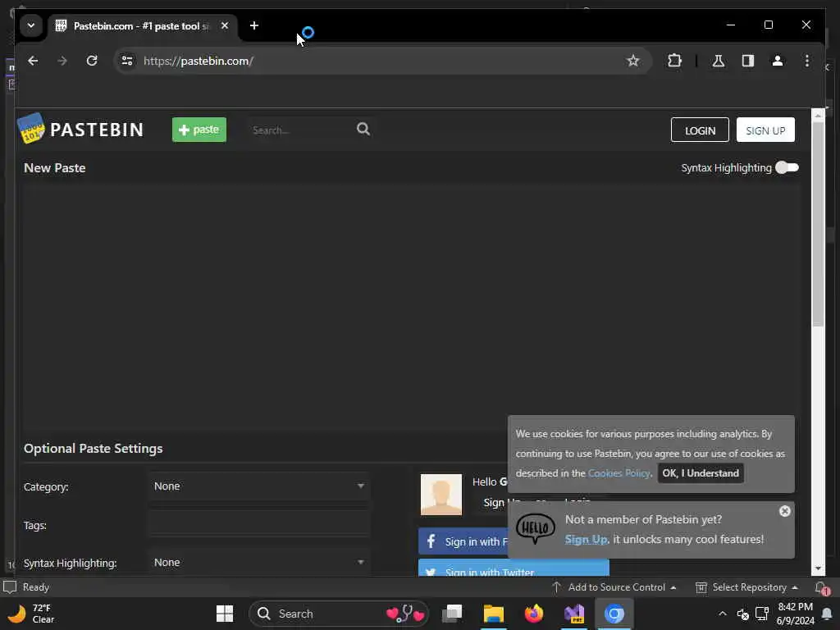The image size is (840, 630).
Task: Click the scrollbar down arrow
Action: pos(818,568)
